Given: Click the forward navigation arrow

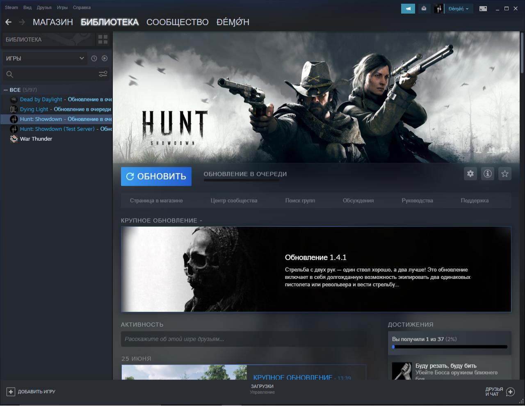Looking at the screenshot, I should (22, 22).
